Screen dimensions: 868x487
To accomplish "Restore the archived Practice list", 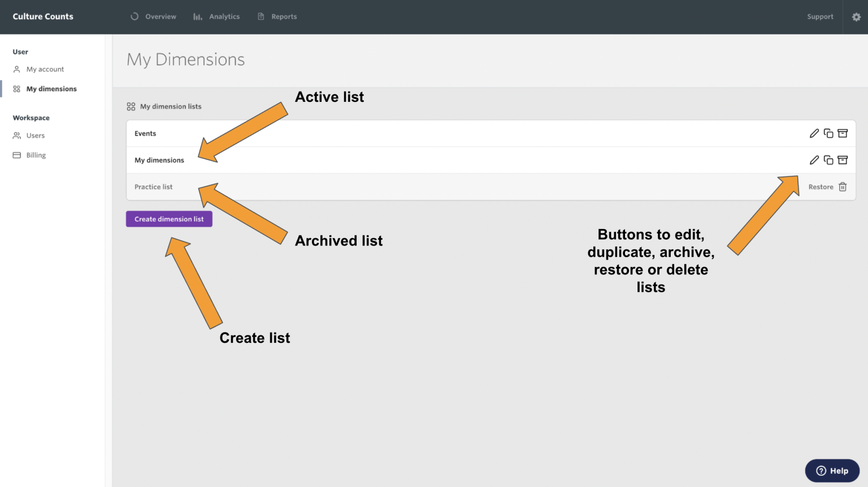I will pos(821,187).
